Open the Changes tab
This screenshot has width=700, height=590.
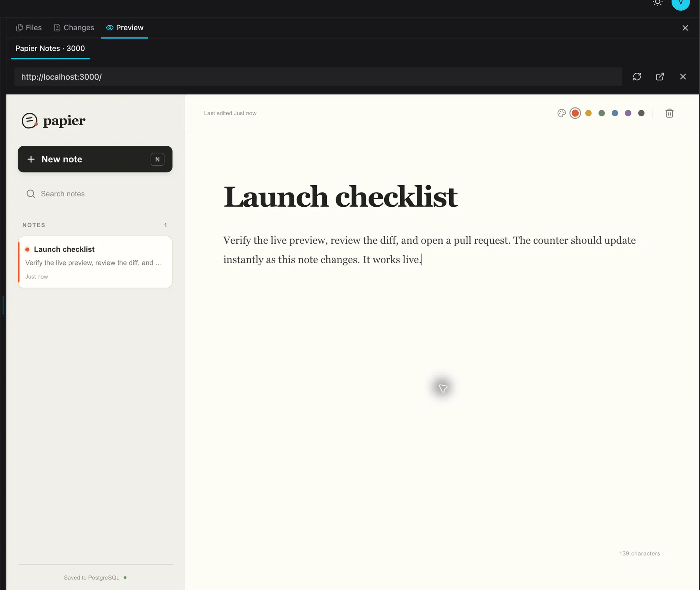74,28
